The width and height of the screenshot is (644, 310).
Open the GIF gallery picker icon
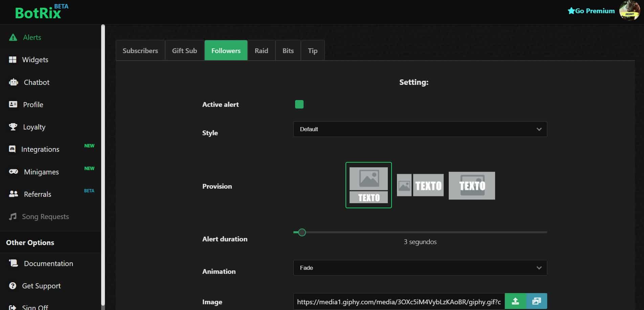(x=536, y=301)
